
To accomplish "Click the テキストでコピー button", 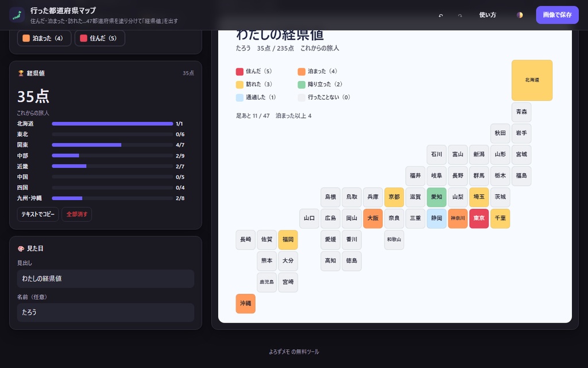I will [x=38, y=214].
